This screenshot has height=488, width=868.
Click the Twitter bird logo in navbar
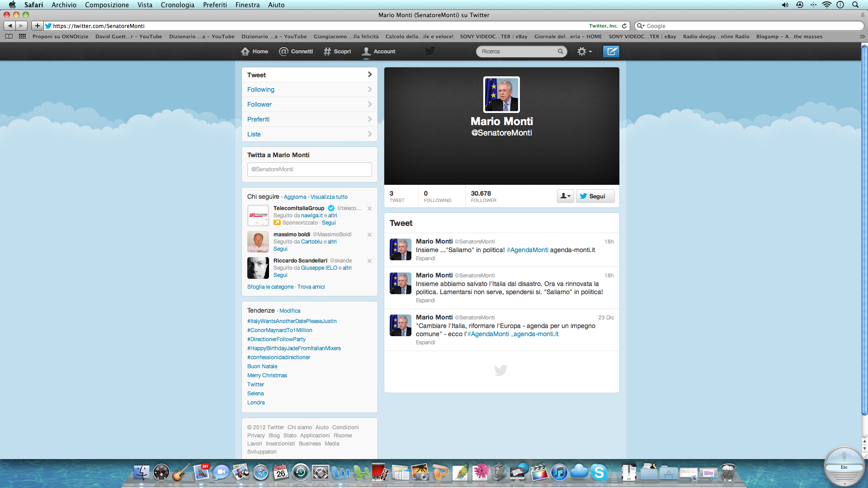(429, 51)
